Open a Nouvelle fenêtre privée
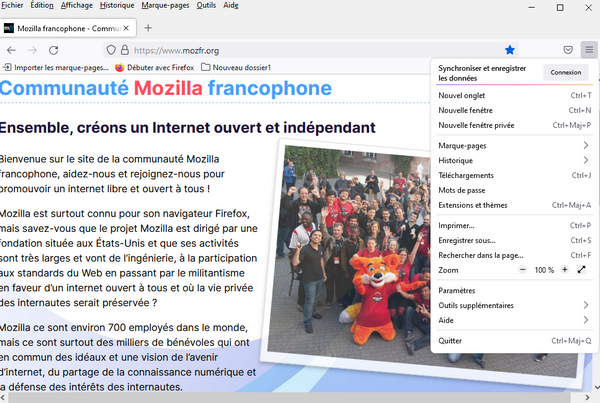 514,125
